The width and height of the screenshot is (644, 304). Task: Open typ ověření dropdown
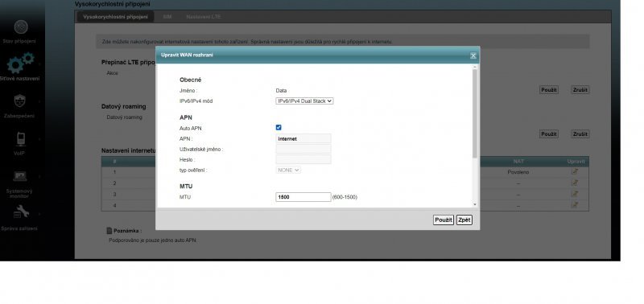pos(288,170)
